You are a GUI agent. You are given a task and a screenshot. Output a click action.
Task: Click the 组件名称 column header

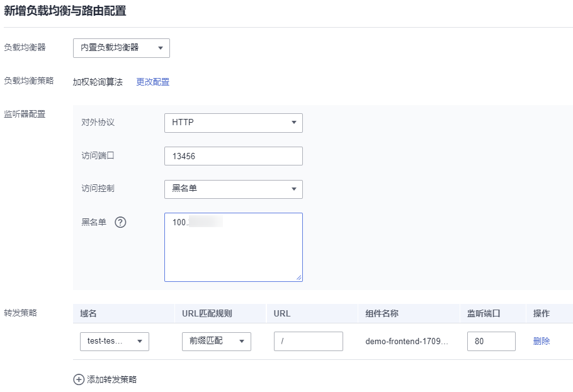point(382,313)
